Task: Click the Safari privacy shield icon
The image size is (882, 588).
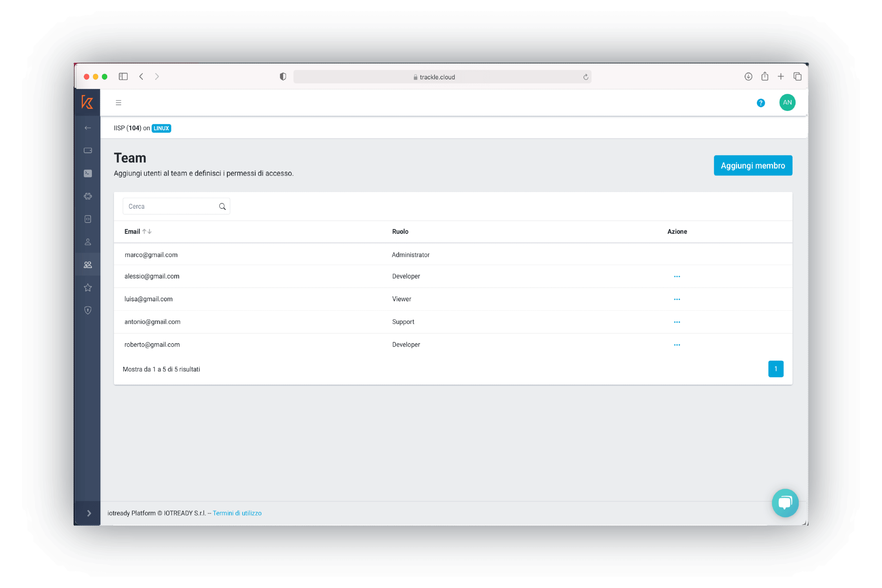Action: (x=283, y=76)
